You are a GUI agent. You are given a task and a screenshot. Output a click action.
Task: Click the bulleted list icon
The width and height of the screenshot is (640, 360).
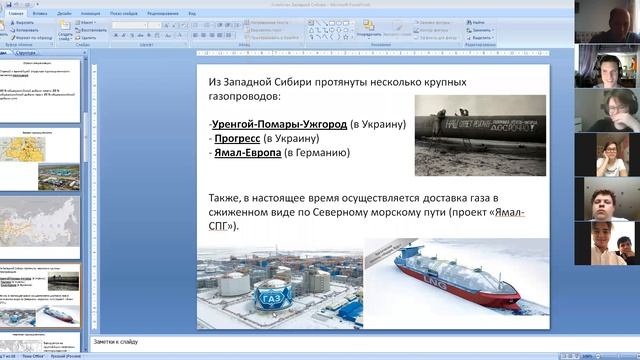coord(196,25)
